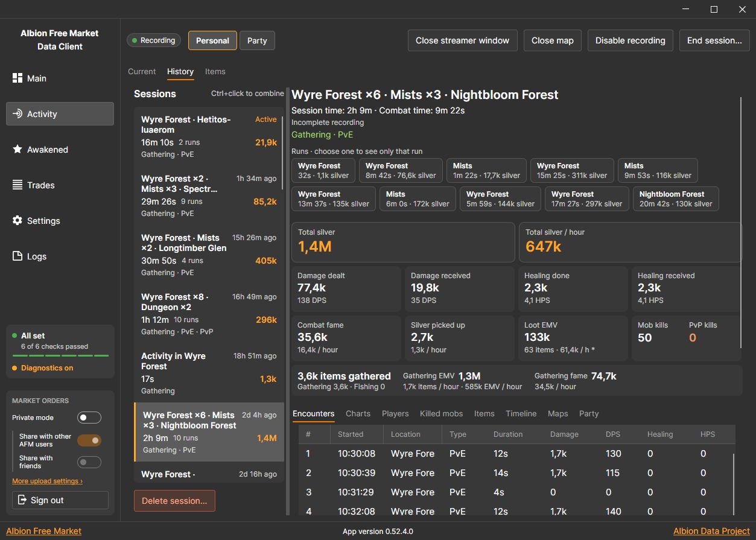Toggle Share with other AFM users
Viewport: 756px width, 540px height.
click(x=89, y=440)
